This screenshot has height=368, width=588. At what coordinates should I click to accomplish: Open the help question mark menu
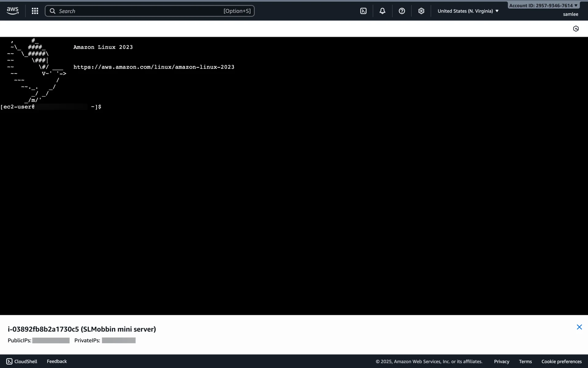pos(402,11)
